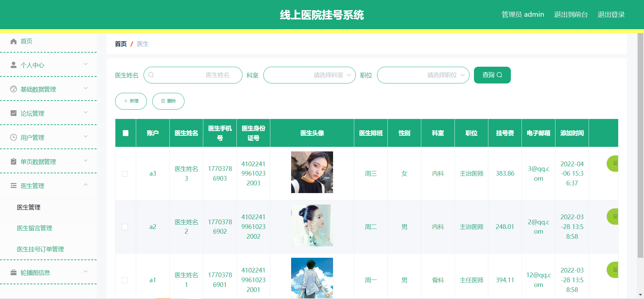Viewport: 644px width, 299px height.
Task: Click the dashboard icon for 基础数据管理
Action: [13, 89]
